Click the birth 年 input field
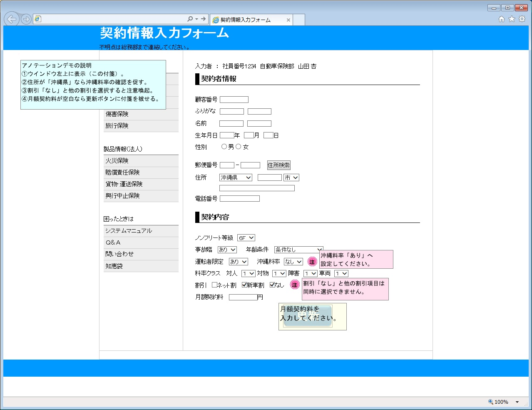The height and width of the screenshot is (410, 532). pyautogui.click(x=227, y=135)
